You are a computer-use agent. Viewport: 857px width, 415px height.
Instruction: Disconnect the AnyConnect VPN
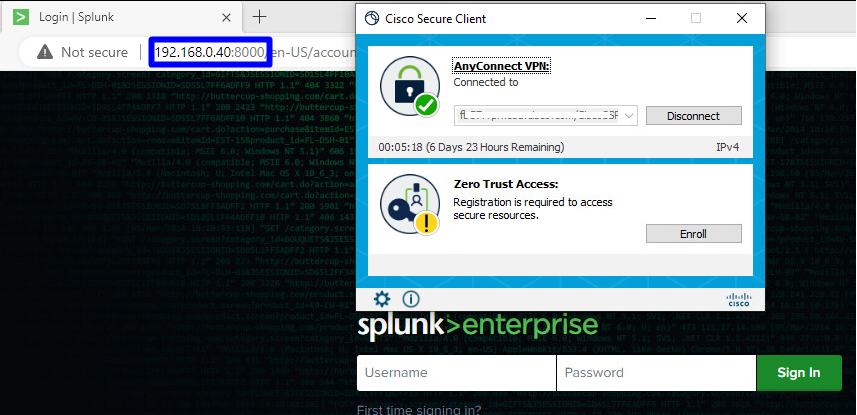click(694, 116)
